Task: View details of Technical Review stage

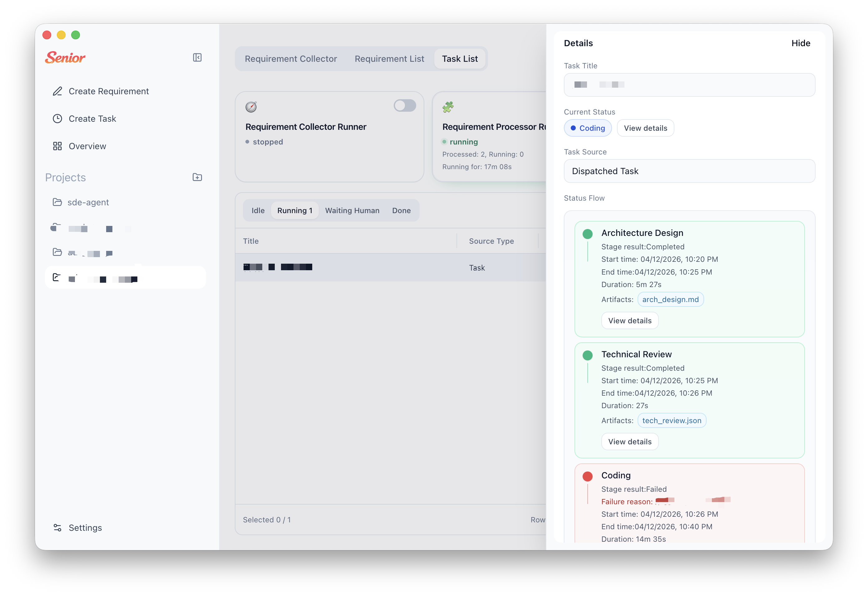Action: coord(629,442)
